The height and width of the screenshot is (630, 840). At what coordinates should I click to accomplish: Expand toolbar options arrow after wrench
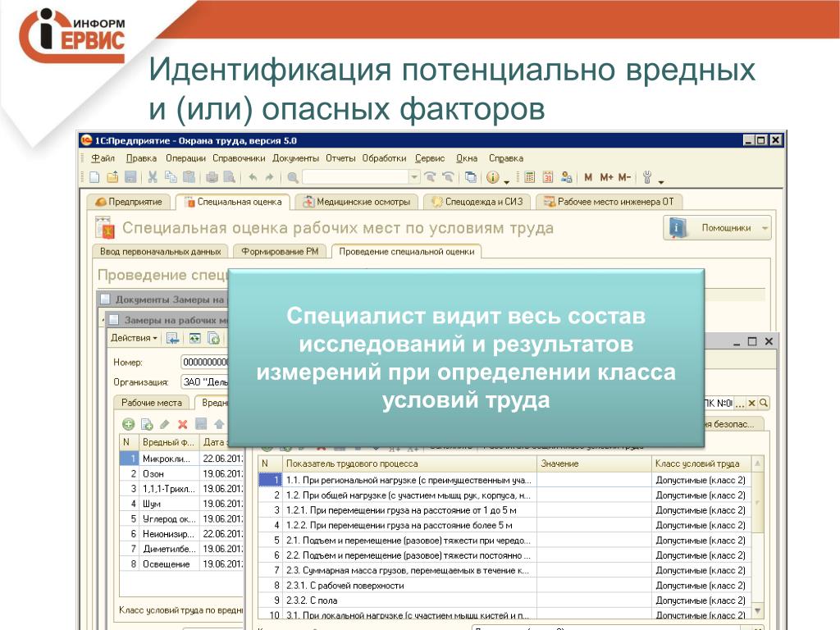[661, 182]
